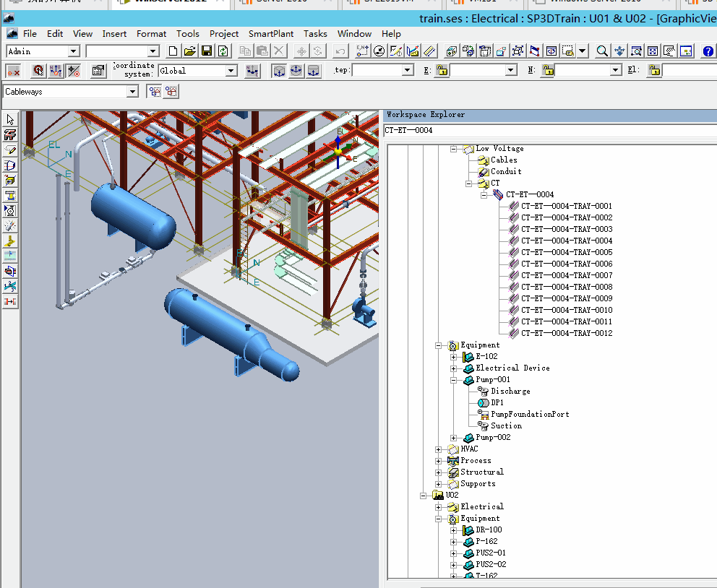
Task: Select the DR-100 equipment item
Action: (489, 530)
